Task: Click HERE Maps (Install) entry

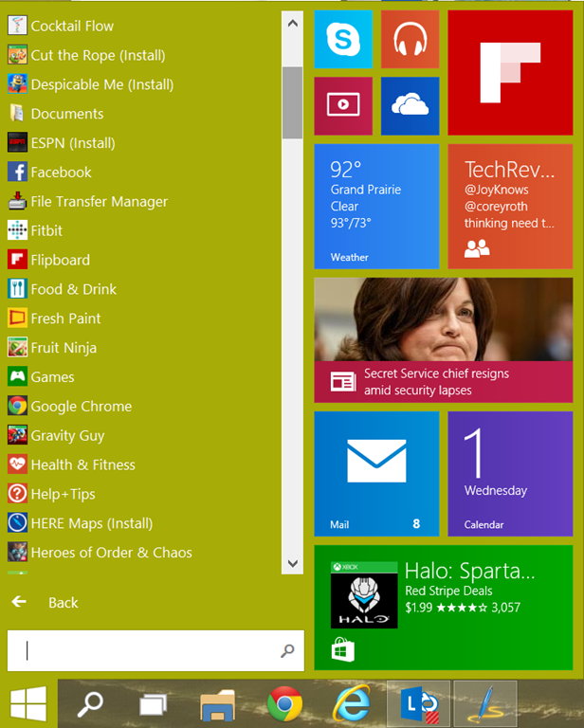Action: [x=81, y=523]
